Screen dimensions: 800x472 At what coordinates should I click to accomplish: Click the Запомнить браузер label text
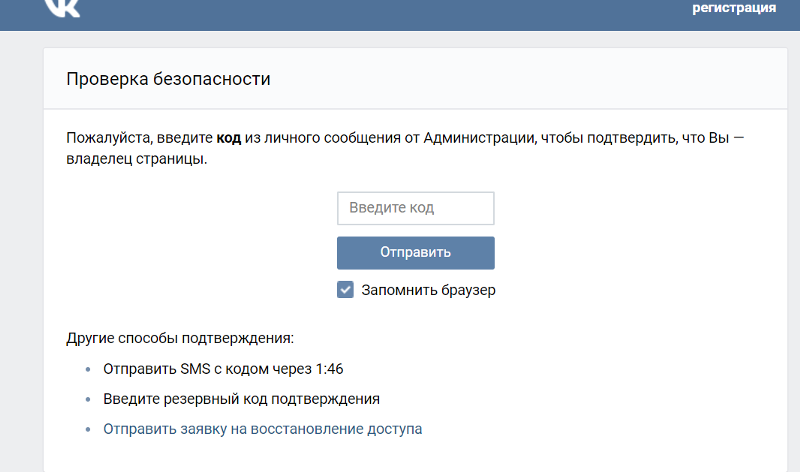click(x=428, y=290)
